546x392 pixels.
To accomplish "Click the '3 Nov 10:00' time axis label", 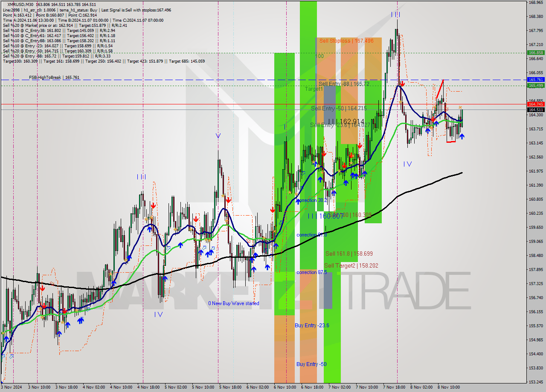I will [x=40, y=387].
